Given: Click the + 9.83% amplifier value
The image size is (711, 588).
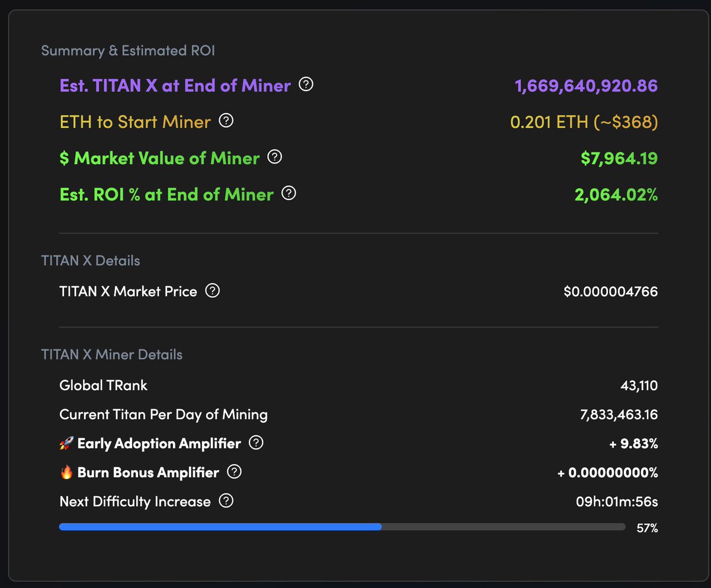Looking at the screenshot, I should pyautogui.click(x=633, y=444).
